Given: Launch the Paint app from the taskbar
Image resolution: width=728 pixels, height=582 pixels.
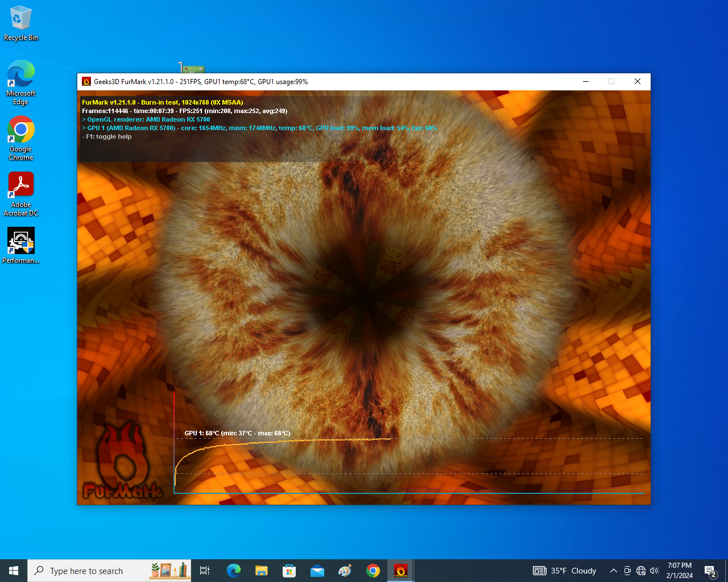Looking at the screenshot, I should coord(345,571).
